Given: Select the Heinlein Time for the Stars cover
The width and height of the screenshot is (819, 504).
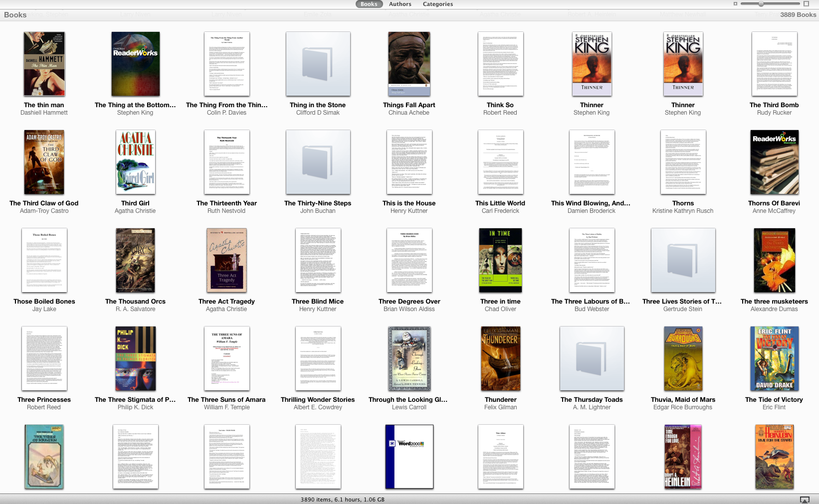Looking at the screenshot, I should (774, 457).
